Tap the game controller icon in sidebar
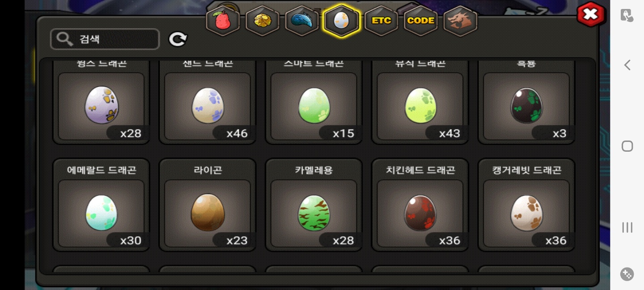Viewport: 644px width, 290px height. [627, 274]
